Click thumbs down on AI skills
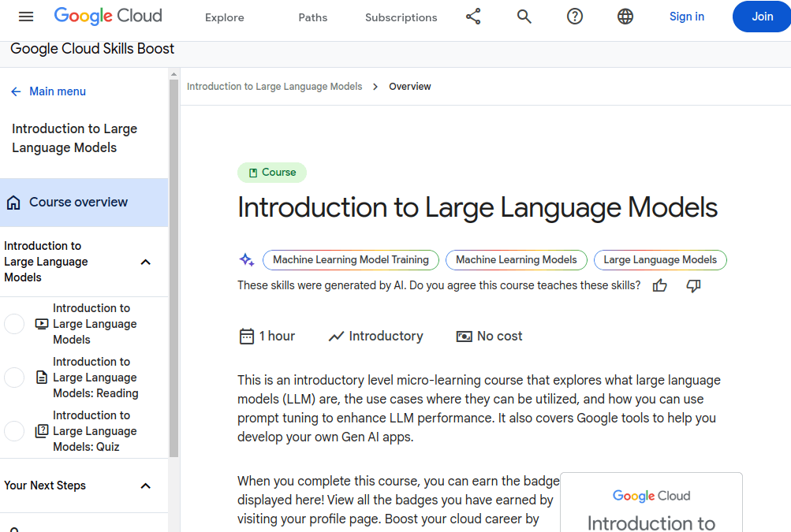The height and width of the screenshot is (532, 791). (x=693, y=285)
